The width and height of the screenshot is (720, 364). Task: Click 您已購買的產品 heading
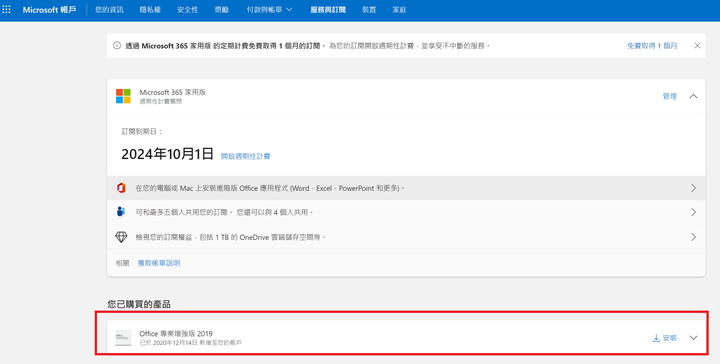139,304
